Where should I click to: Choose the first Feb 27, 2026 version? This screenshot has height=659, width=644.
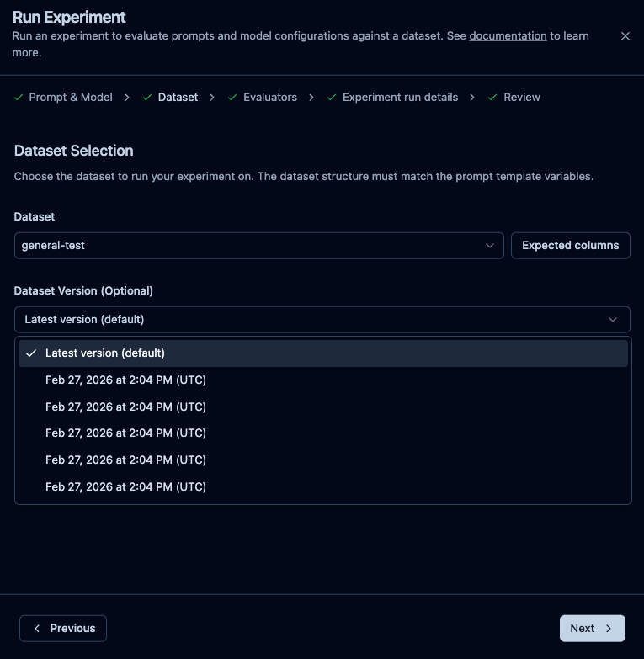125,380
